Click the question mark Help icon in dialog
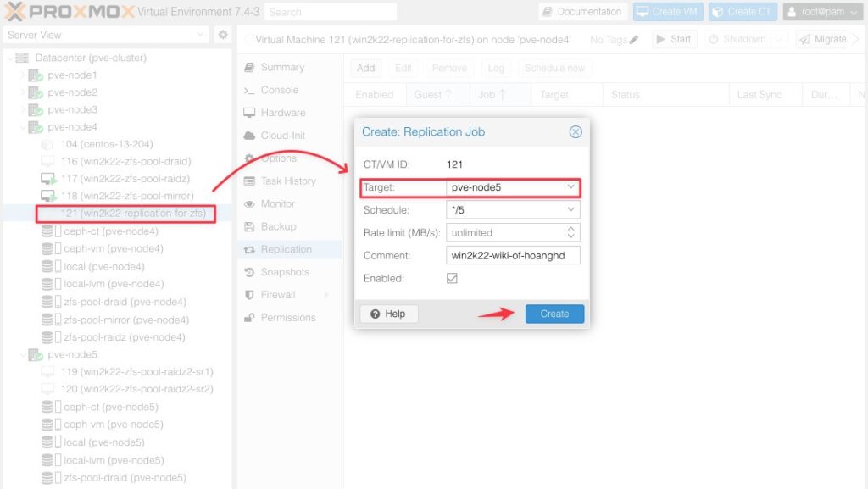Image resolution: width=868 pixels, height=489 pixels. 375,314
